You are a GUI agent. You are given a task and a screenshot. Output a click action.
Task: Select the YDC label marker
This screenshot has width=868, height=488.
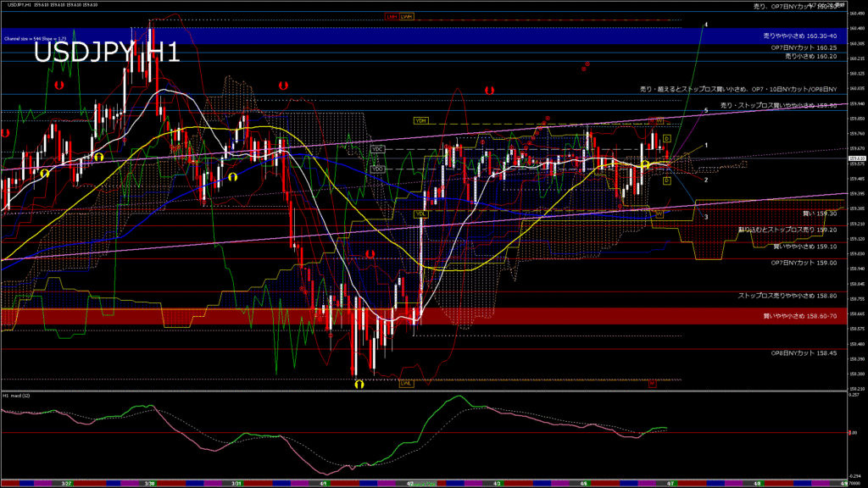[x=378, y=149]
